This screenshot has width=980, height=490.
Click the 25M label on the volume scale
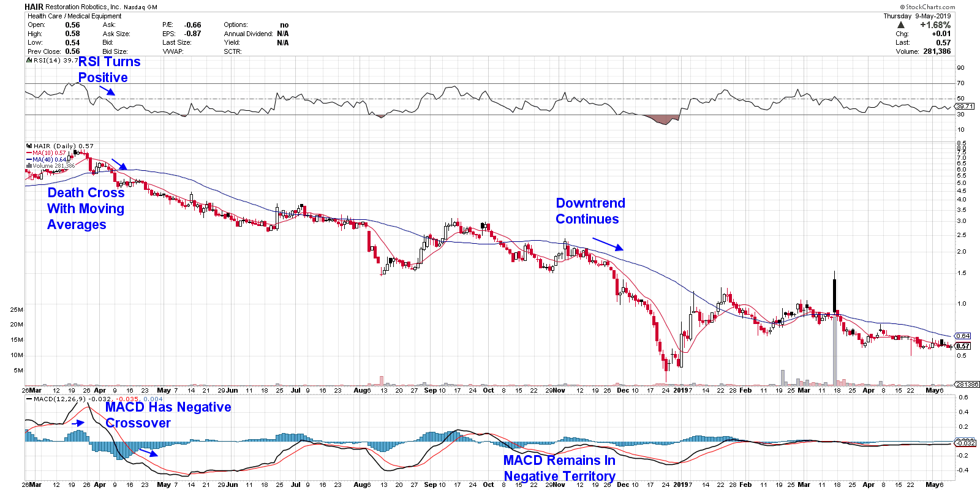point(17,309)
